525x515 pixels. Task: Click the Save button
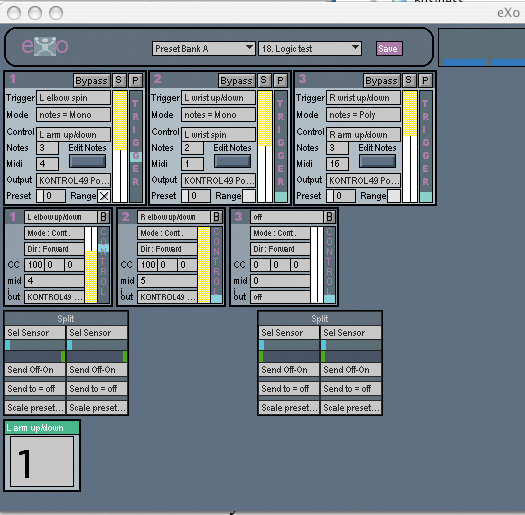coord(389,49)
